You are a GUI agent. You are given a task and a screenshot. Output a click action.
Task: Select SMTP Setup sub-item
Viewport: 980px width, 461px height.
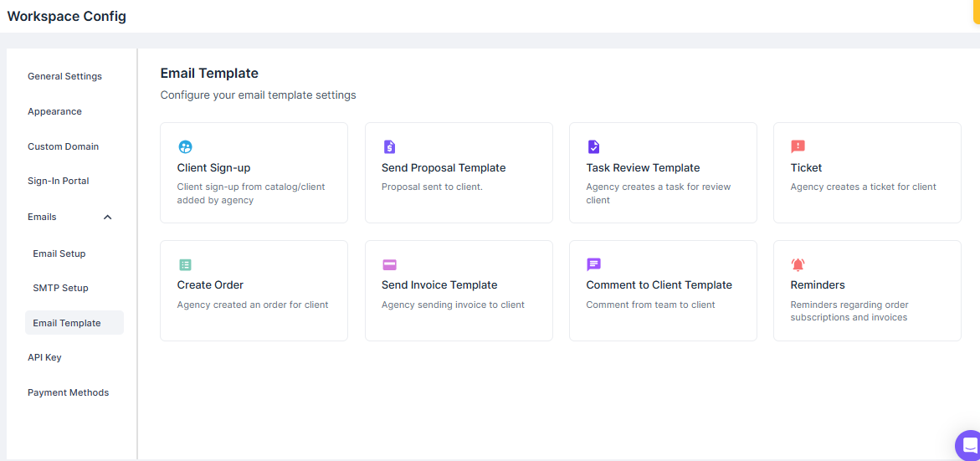60,288
